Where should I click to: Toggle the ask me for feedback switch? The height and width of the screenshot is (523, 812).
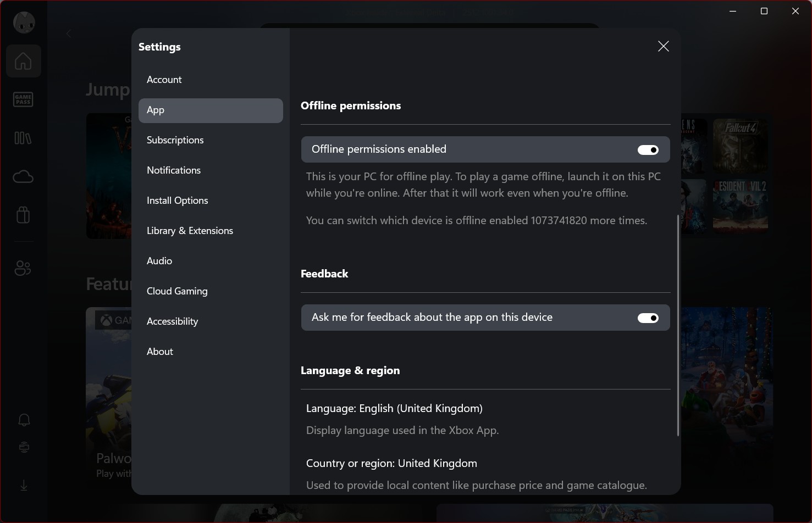648,318
